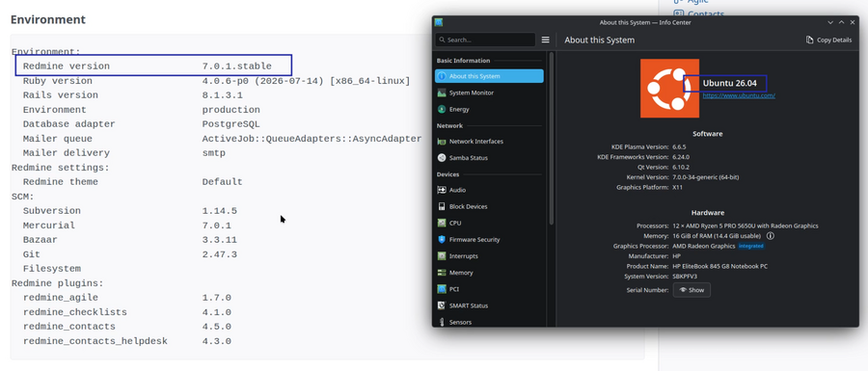This screenshot has height=371, width=868.
Task: Click the Environment heading on the page
Action: tap(48, 20)
